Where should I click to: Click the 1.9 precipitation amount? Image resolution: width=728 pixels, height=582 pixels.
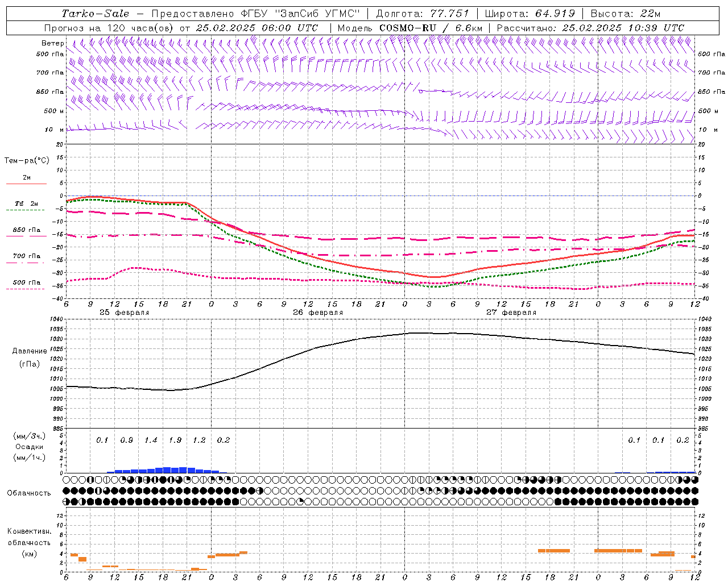click(x=175, y=440)
